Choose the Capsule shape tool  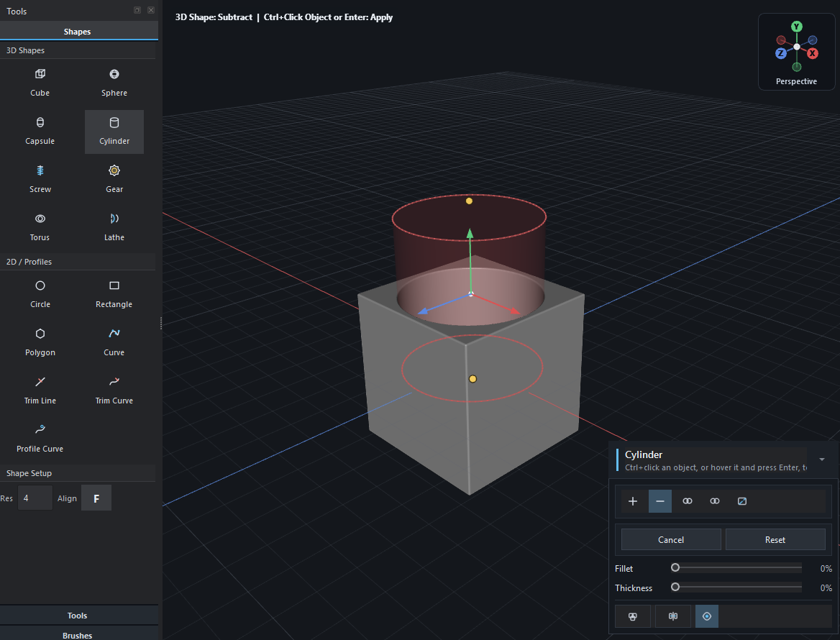tap(40, 131)
